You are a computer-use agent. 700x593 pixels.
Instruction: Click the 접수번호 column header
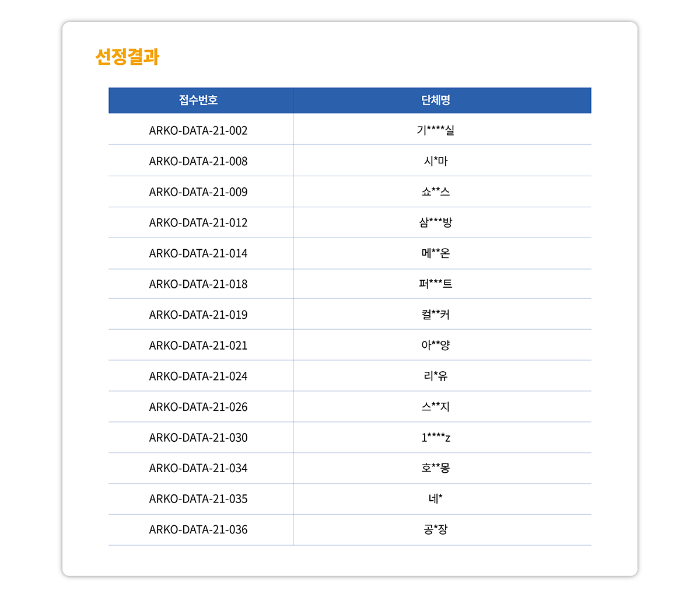click(x=198, y=100)
